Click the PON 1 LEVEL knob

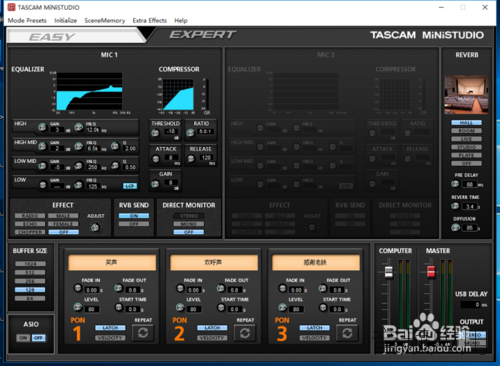pyautogui.click(x=78, y=307)
